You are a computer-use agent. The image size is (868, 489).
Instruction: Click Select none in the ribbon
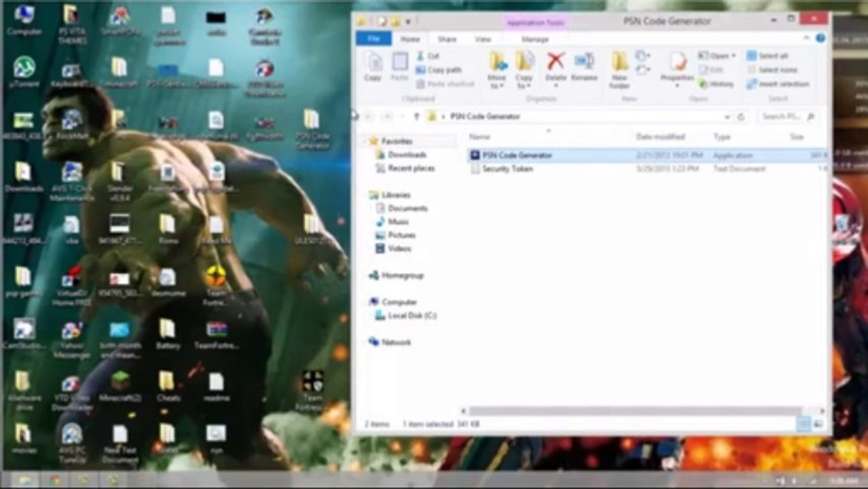[772, 70]
